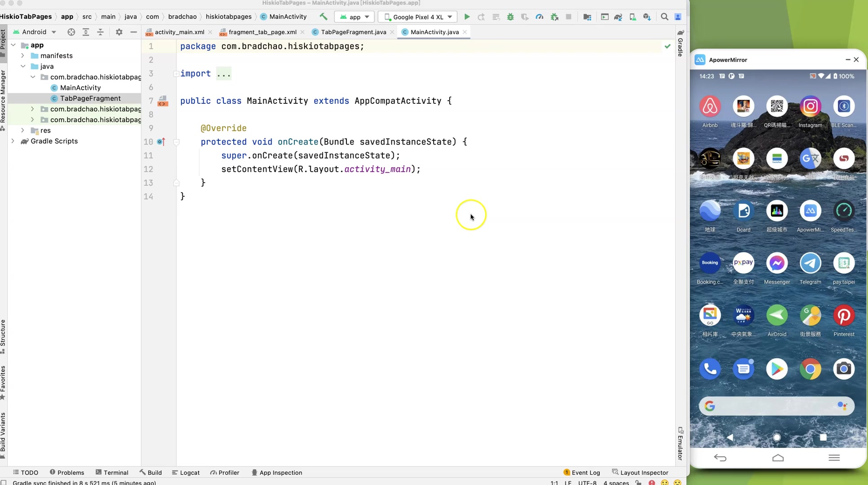Run the app with the green play button

467,17
